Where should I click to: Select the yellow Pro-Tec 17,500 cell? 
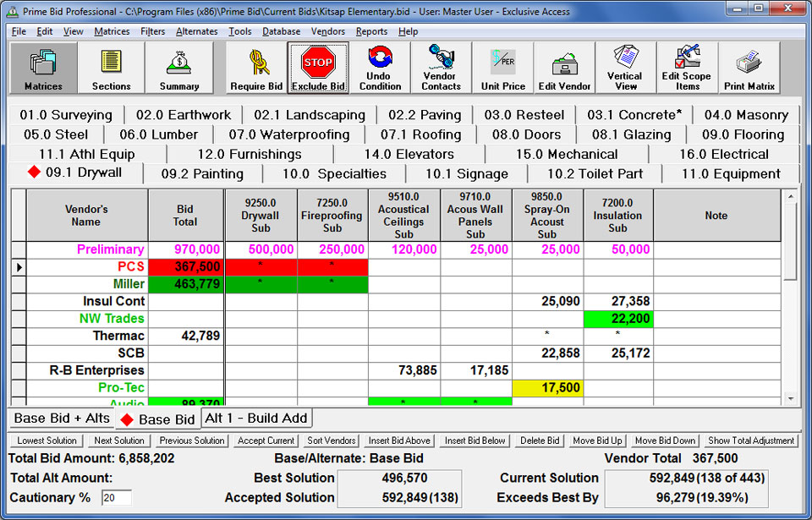[547, 387]
